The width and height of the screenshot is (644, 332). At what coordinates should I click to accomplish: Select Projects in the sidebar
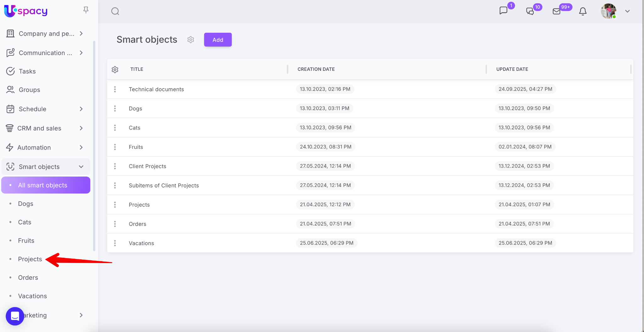point(30,259)
